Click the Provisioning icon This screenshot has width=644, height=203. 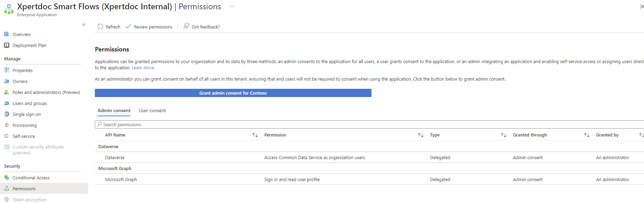(x=7, y=125)
